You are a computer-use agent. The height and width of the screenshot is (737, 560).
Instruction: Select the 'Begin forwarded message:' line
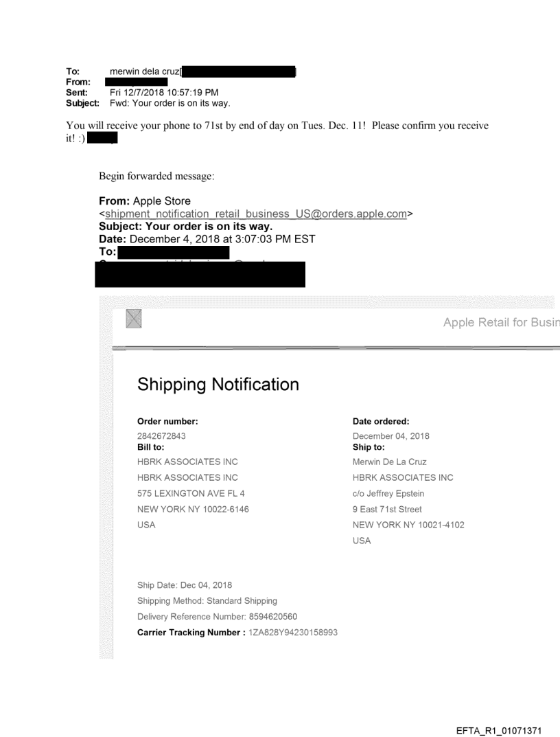coord(156,176)
